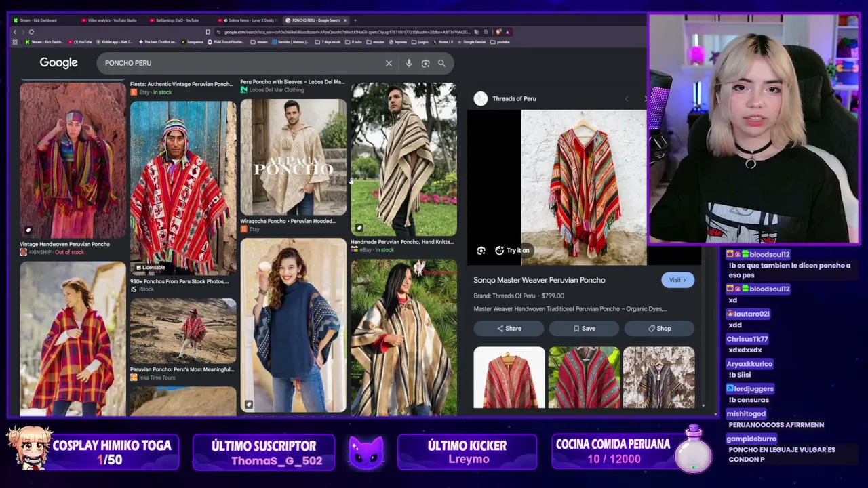
Task: Open Wiraqocha Poncho Peruvian Hooded link
Action: pos(288,221)
